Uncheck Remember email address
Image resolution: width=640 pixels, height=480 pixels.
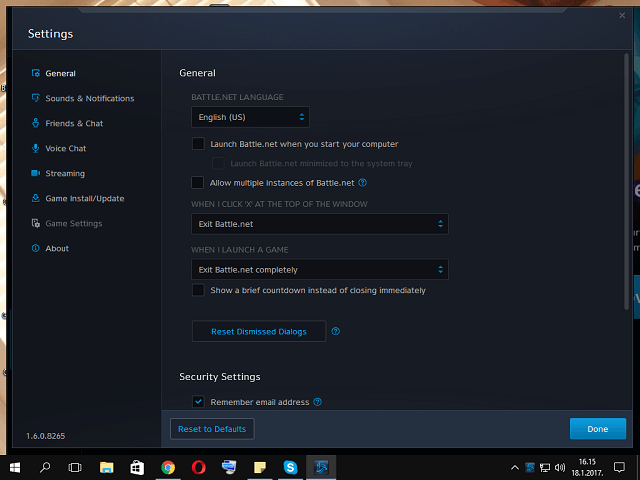pos(198,402)
